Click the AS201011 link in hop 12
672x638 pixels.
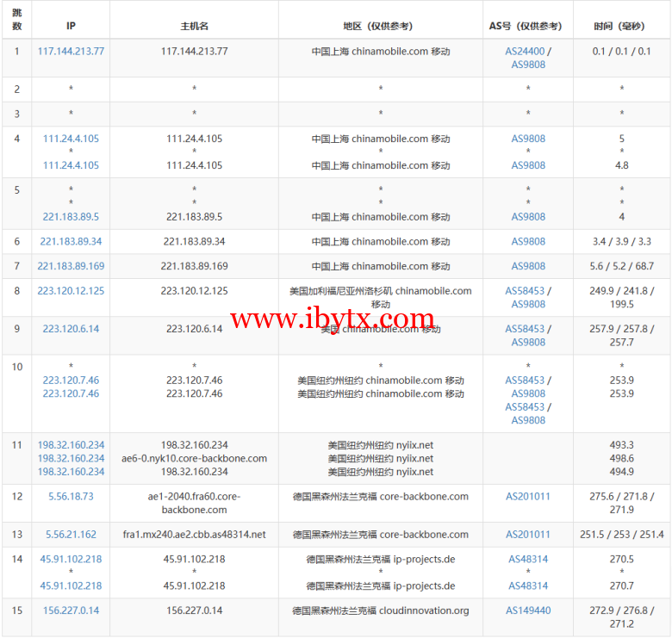528,497
